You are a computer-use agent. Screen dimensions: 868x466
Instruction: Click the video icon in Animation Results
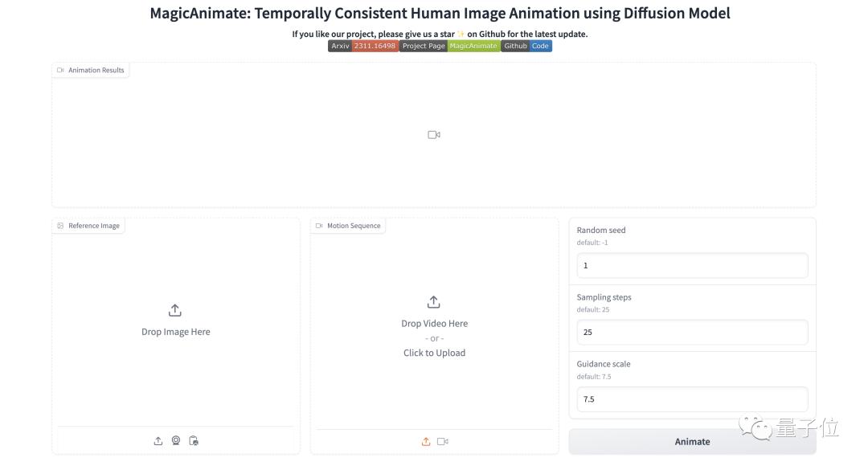434,135
